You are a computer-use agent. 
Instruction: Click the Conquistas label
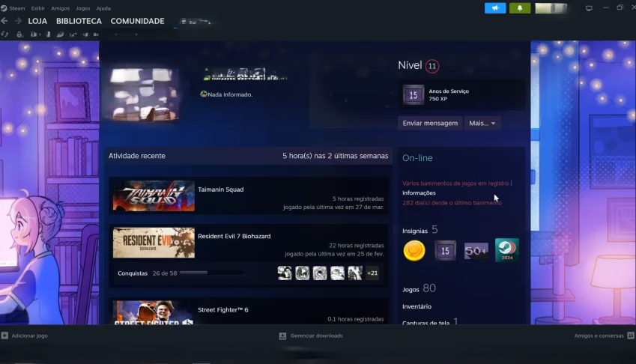[x=133, y=273]
